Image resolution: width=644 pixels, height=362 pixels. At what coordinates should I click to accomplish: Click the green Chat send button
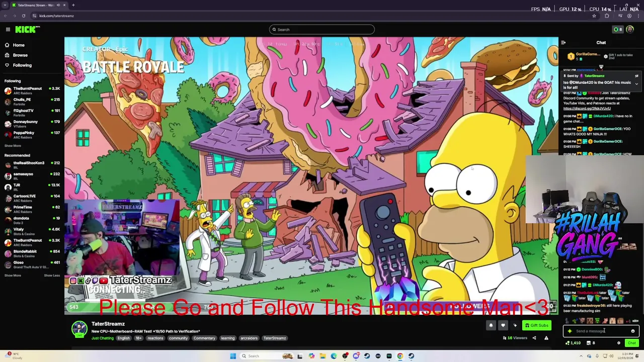coord(632,343)
